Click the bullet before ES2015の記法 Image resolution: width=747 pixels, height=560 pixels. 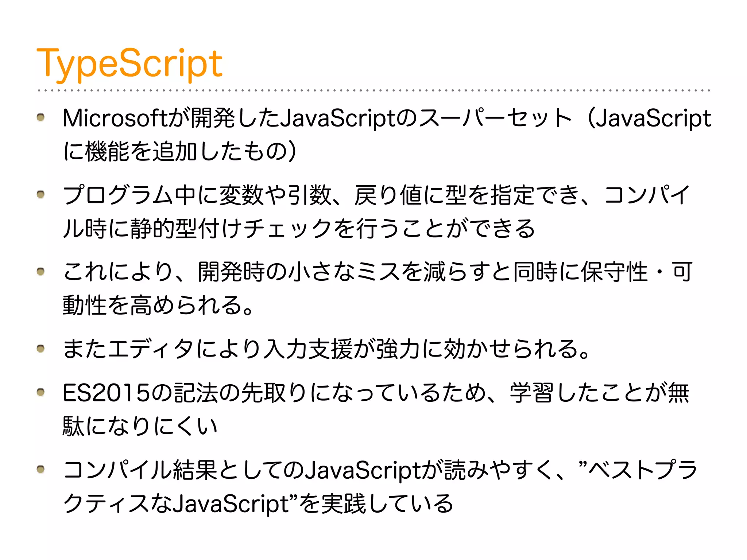40,392
